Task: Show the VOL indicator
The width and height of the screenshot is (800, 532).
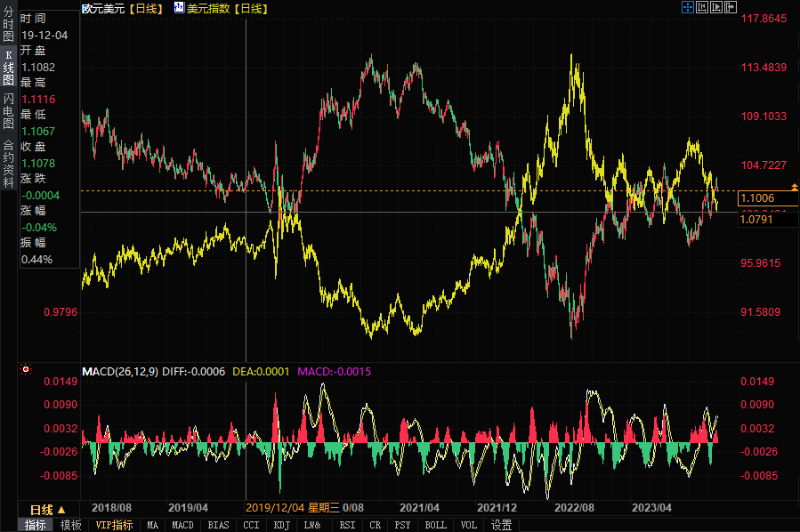Action: (468, 525)
